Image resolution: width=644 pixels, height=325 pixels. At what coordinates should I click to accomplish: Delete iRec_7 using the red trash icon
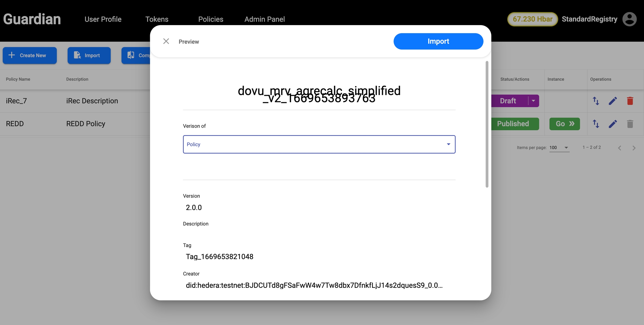tap(630, 101)
